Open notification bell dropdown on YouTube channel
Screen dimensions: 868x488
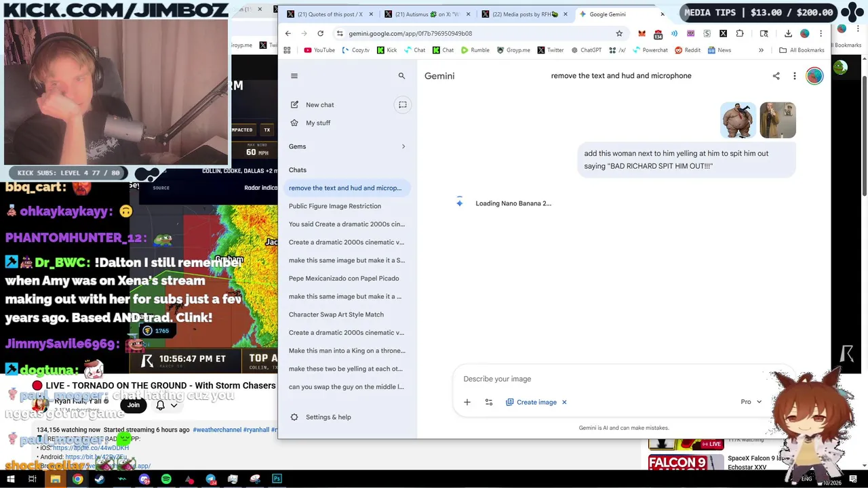(x=167, y=405)
